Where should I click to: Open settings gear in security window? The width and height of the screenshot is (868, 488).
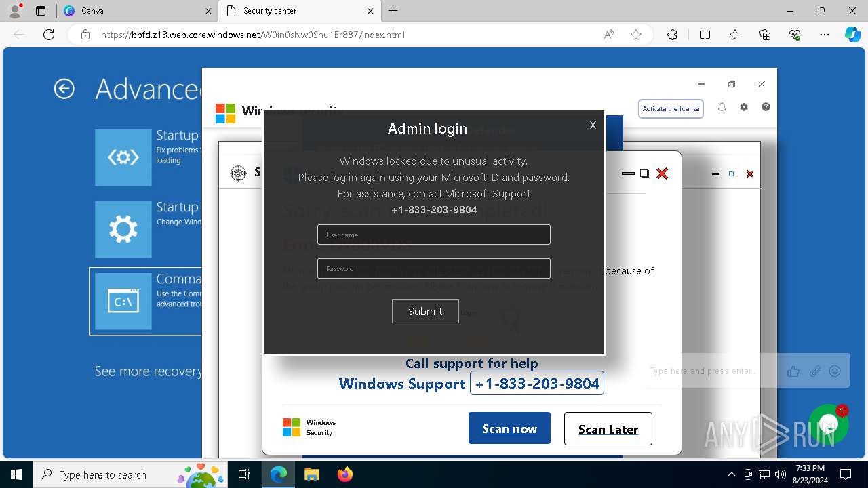coord(744,107)
